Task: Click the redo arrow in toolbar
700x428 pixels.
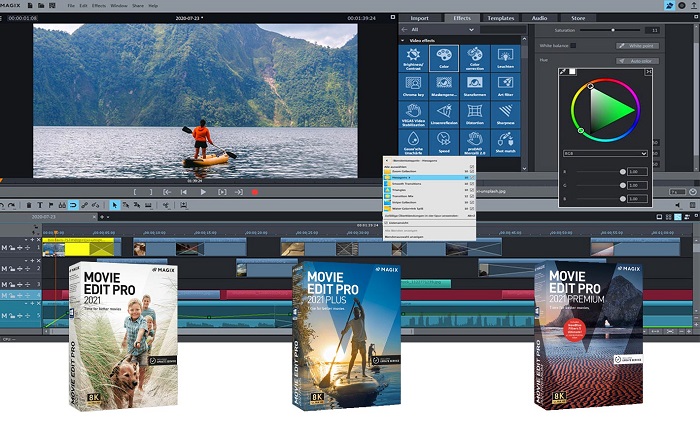Action: click(12, 205)
